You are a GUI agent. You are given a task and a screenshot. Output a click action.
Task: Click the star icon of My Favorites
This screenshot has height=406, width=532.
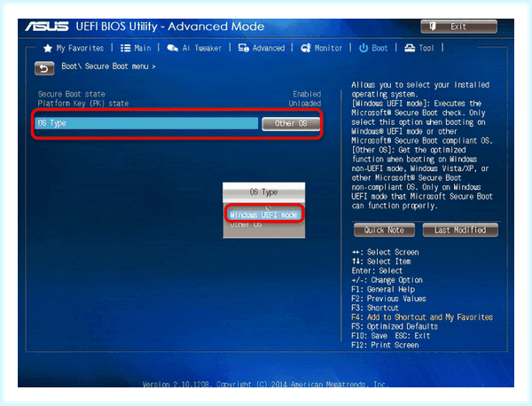48,48
